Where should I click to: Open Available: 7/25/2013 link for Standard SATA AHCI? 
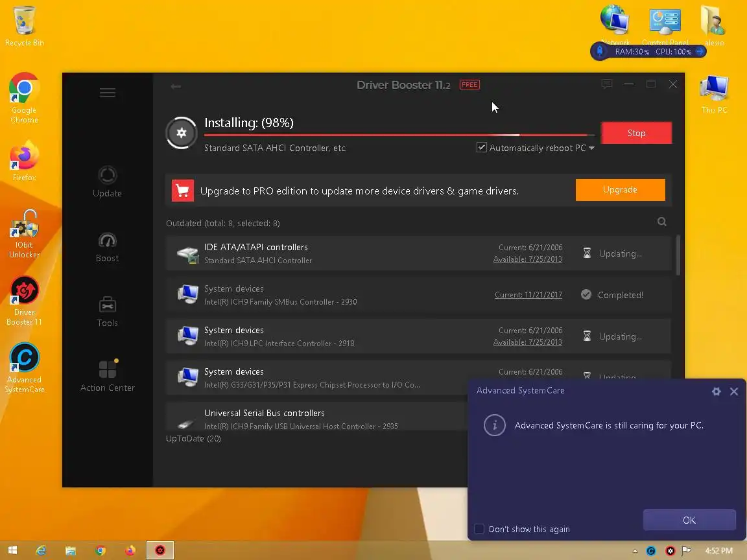527,259
